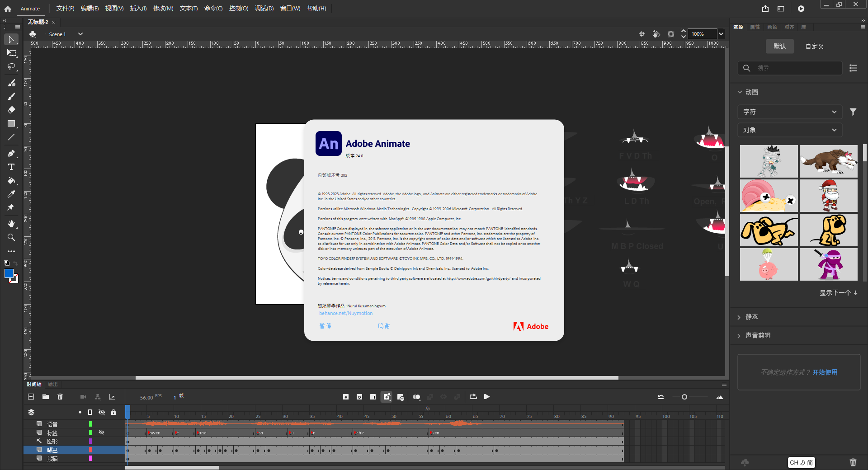Open the 100% zoom dropdown
Image resolution: width=868 pixels, height=470 pixels.
point(721,34)
